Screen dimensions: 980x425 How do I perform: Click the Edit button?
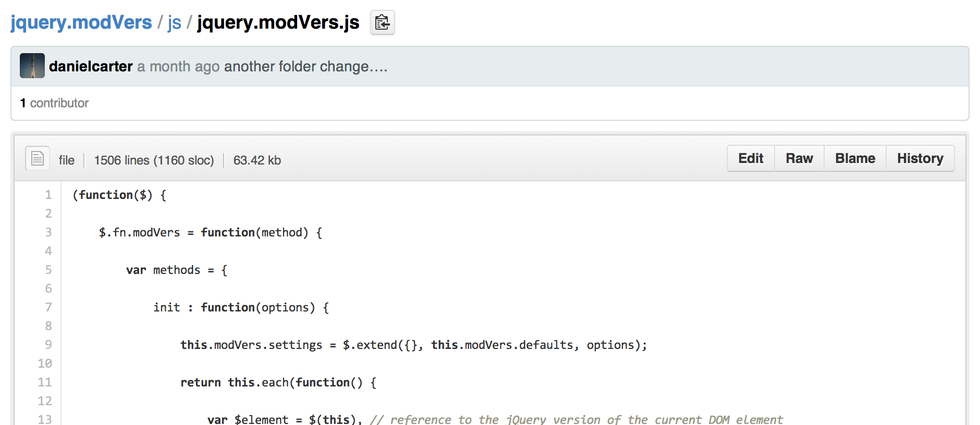click(x=751, y=158)
